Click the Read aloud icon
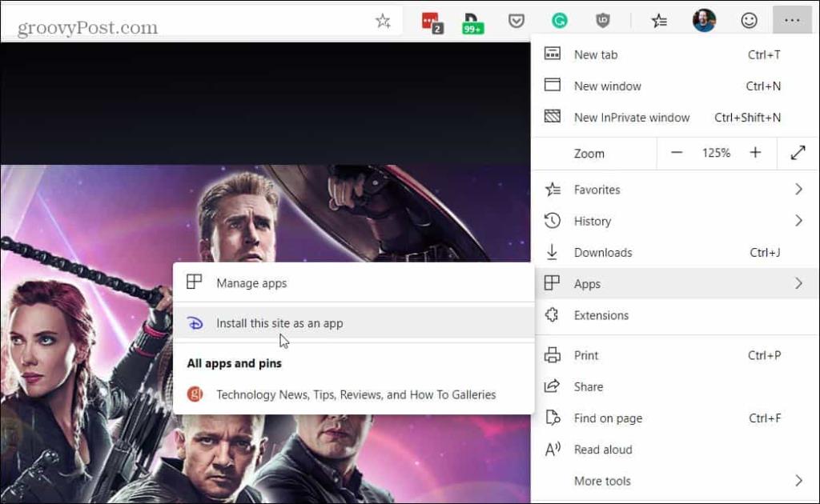The image size is (820, 504). pos(553,449)
